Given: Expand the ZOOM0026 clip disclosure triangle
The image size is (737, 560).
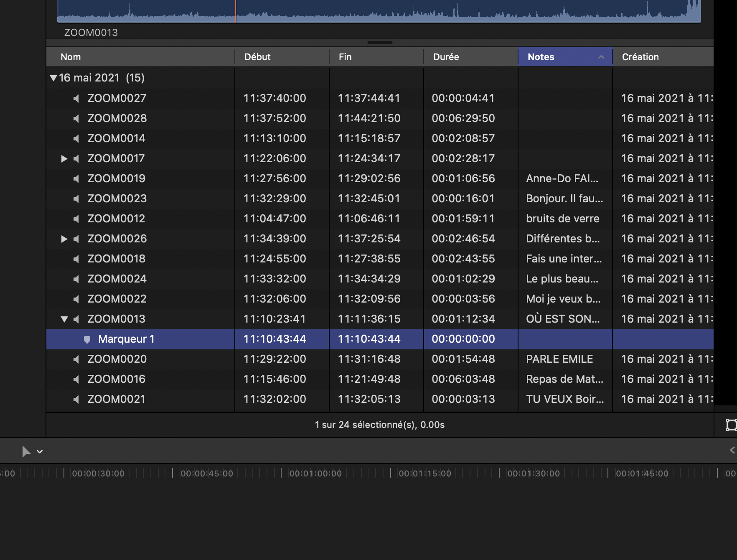Looking at the screenshot, I should [64, 239].
